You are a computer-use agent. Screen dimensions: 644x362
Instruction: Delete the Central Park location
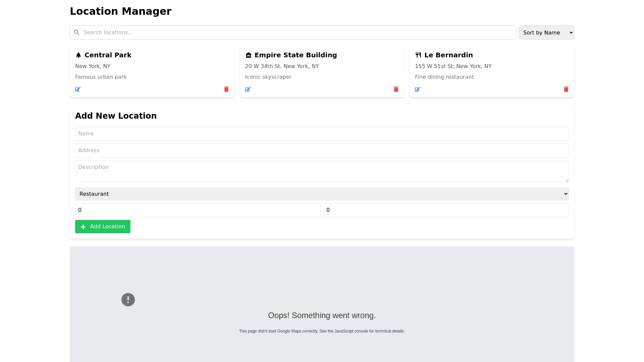[x=226, y=89]
